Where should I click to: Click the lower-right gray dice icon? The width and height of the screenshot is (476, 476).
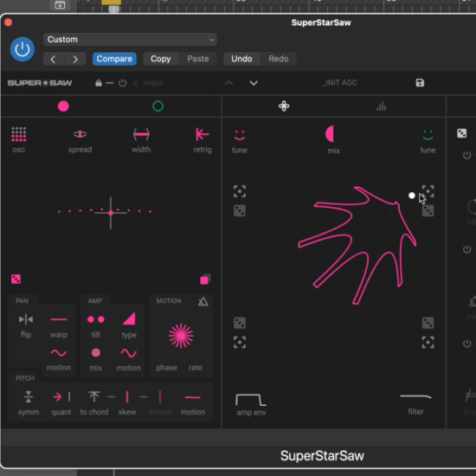click(x=428, y=323)
